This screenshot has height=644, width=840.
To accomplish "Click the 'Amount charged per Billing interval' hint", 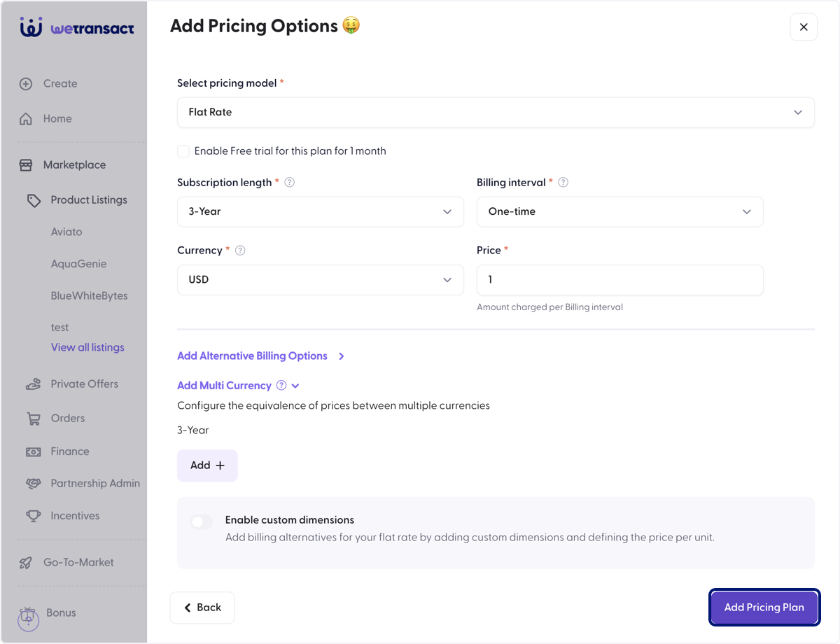I will pos(549,307).
